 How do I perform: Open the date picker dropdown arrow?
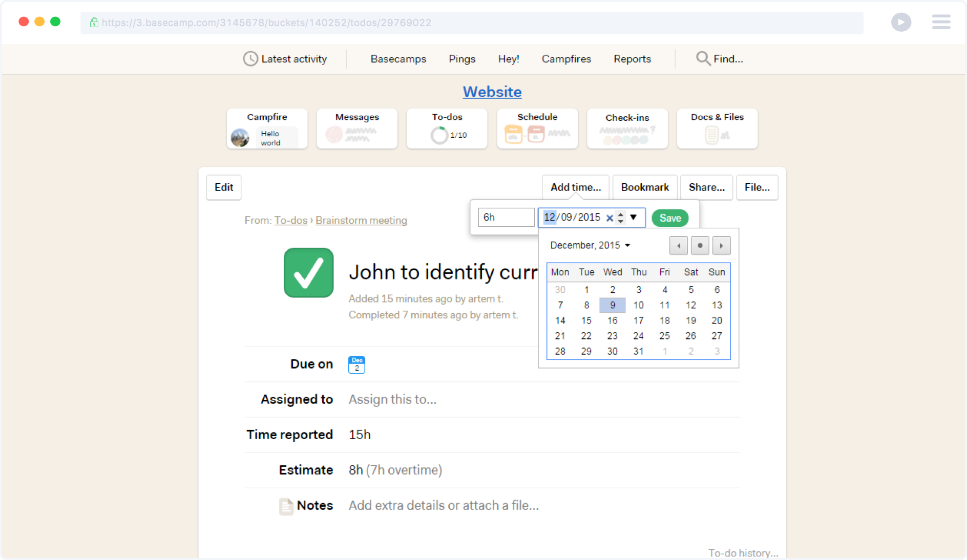click(634, 217)
